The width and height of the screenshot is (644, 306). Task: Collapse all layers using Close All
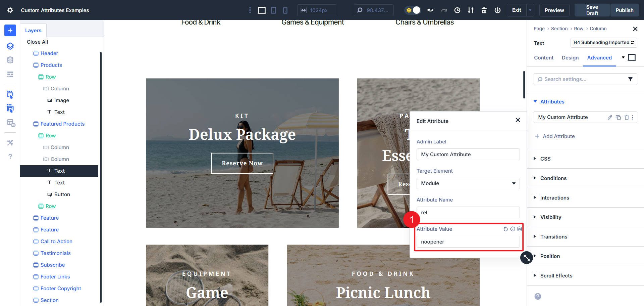pyautogui.click(x=37, y=42)
